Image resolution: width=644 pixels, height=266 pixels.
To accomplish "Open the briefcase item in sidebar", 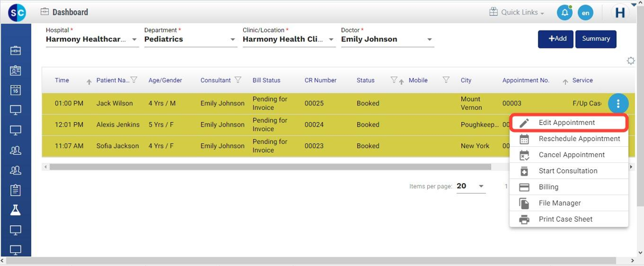I will pyautogui.click(x=15, y=51).
